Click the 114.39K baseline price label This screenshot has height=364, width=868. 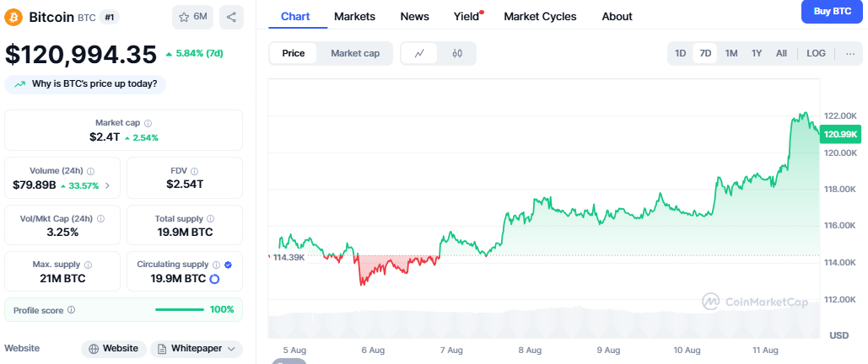[288, 257]
